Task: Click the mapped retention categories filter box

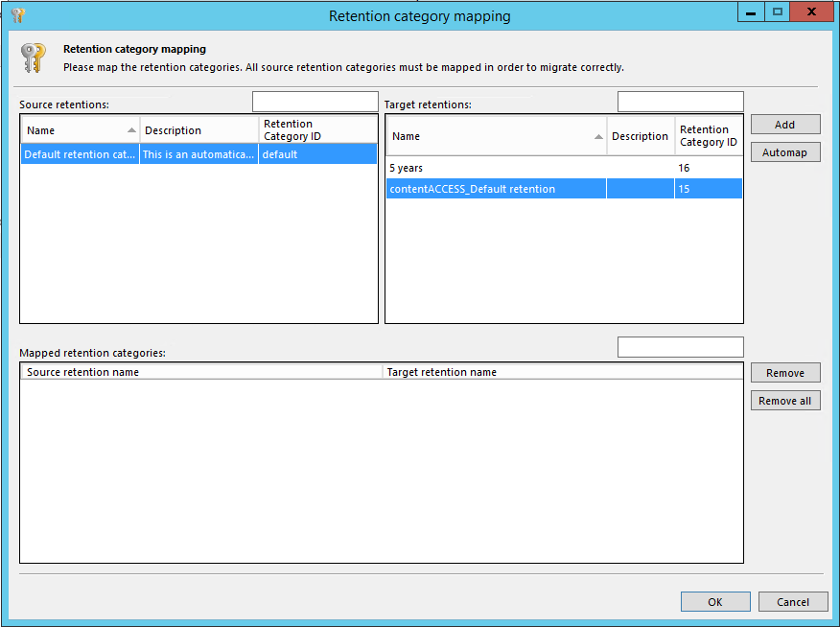Action: coord(680,347)
